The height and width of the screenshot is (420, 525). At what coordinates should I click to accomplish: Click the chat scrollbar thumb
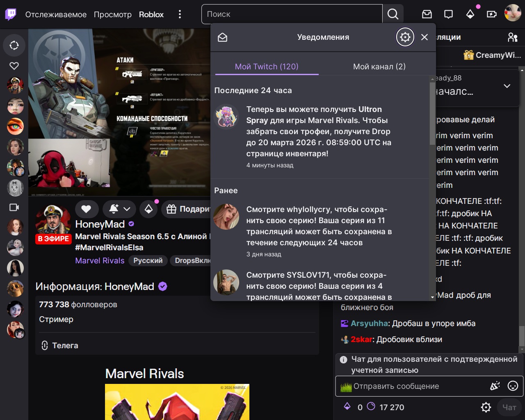pos(522,336)
